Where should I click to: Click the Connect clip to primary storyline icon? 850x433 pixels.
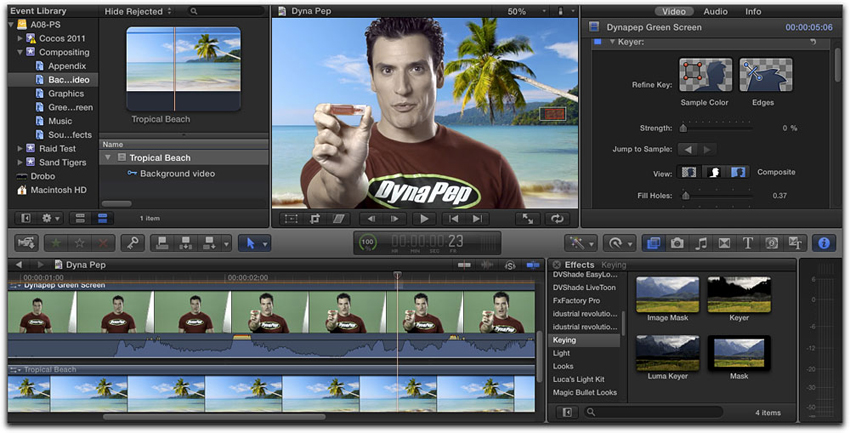click(x=162, y=243)
